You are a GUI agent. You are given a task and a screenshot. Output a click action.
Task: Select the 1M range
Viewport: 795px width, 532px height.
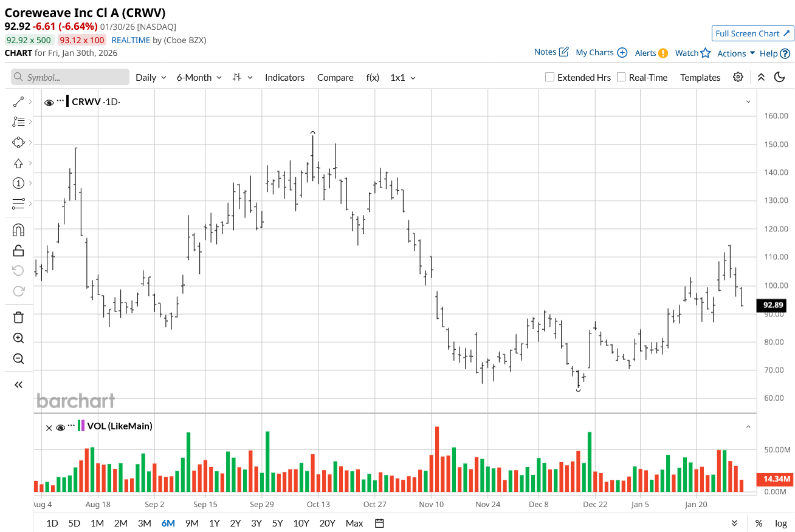(97, 523)
